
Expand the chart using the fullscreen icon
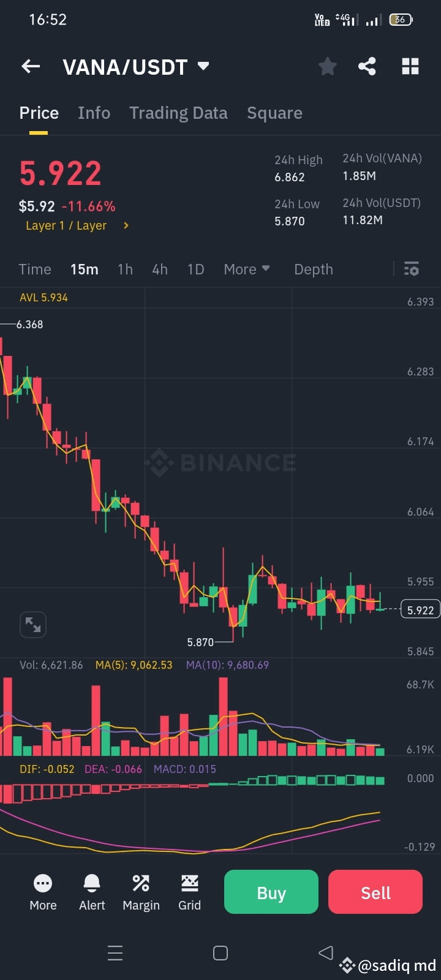pyautogui.click(x=32, y=624)
